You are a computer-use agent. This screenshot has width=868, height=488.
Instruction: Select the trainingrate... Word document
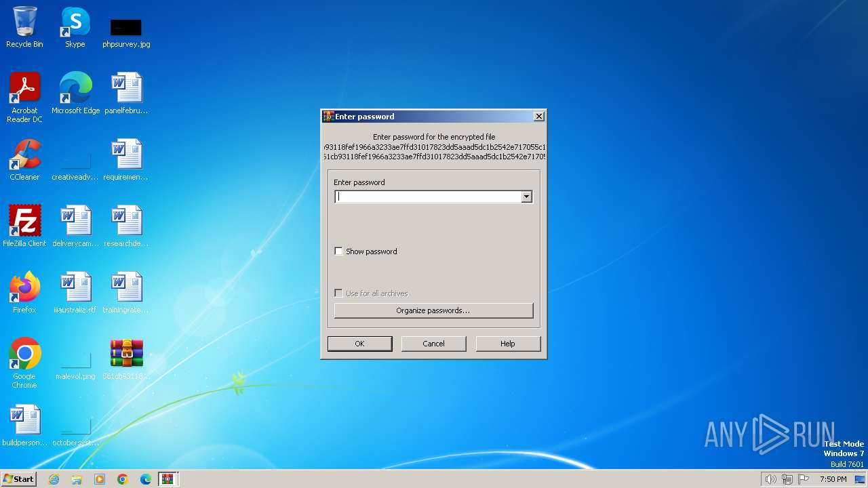click(x=126, y=293)
